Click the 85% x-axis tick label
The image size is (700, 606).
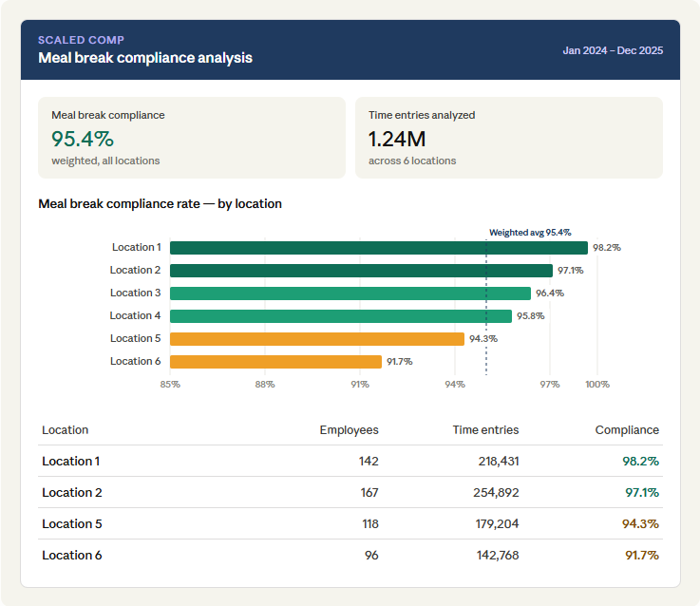click(x=170, y=384)
